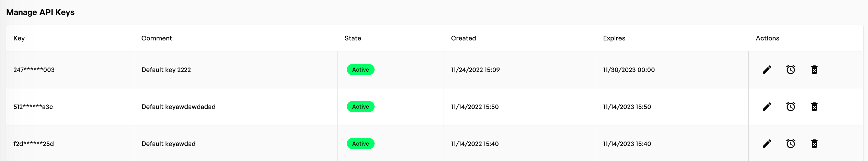Delete the 247******003 API key
The image size is (868, 161).
(x=814, y=70)
